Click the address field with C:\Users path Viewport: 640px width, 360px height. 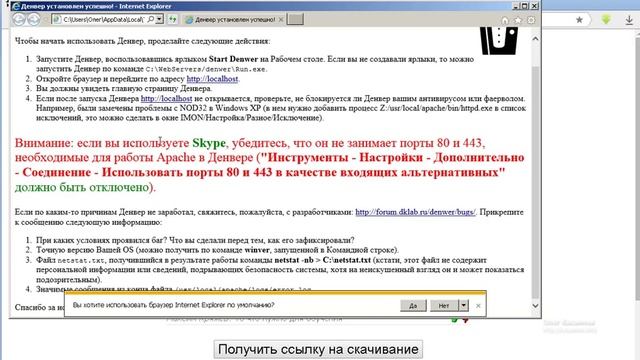[104, 19]
